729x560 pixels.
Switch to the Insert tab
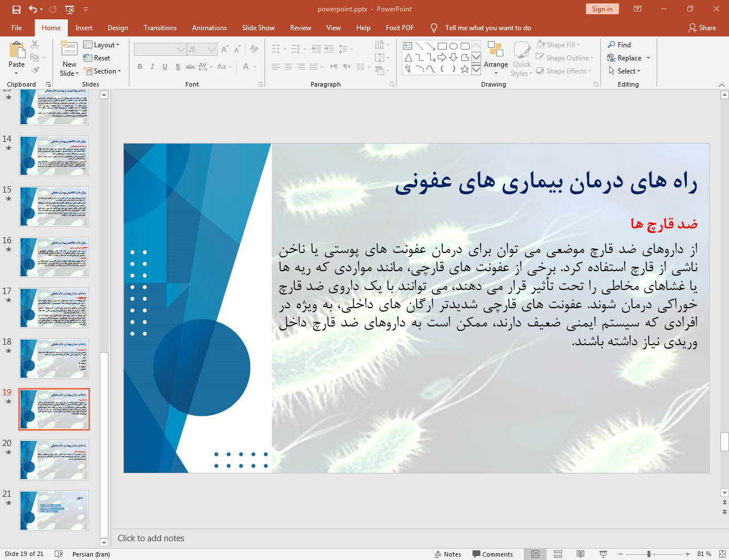click(84, 28)
